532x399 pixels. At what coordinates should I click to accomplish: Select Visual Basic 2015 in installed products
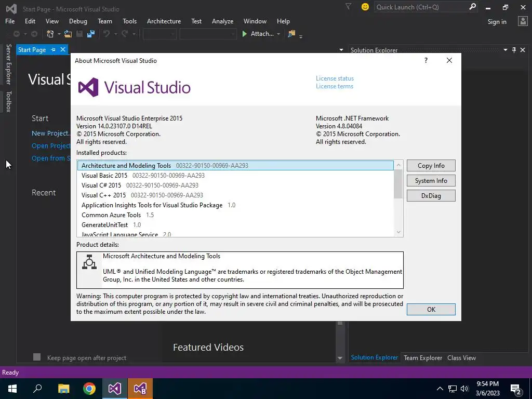[235, 176]
